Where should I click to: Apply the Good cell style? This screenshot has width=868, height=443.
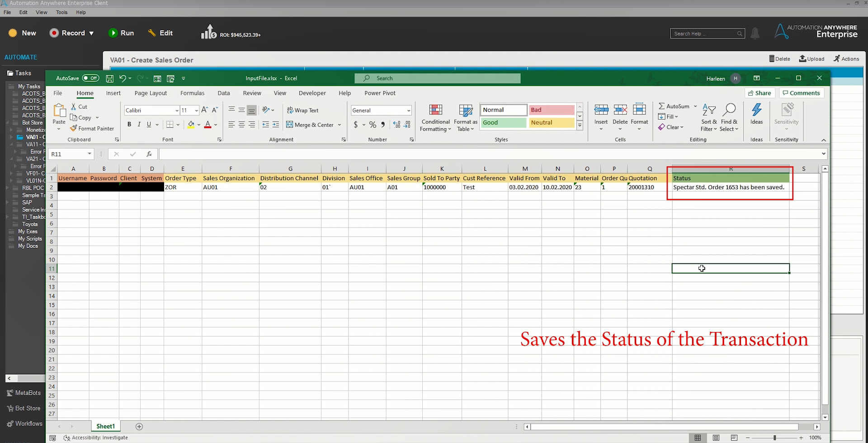point(503,122)
